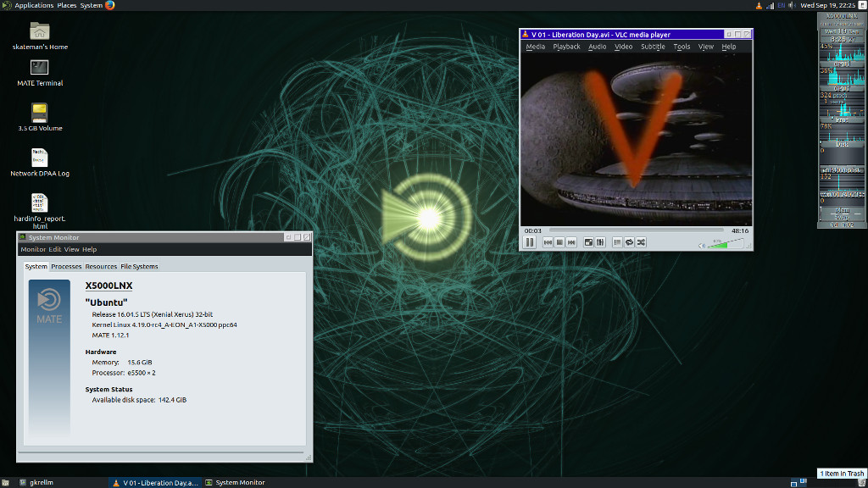Launch Firefox from the top panel

(109, 5)
